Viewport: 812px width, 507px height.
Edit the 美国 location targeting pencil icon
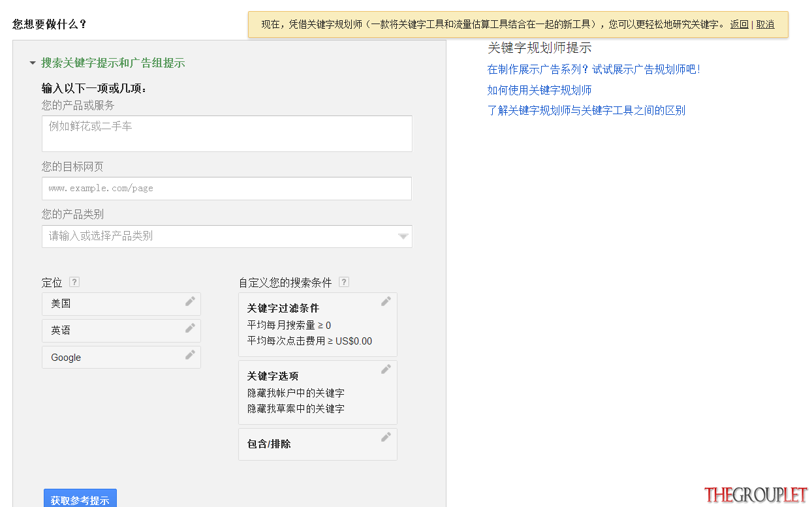coord(190,301)
